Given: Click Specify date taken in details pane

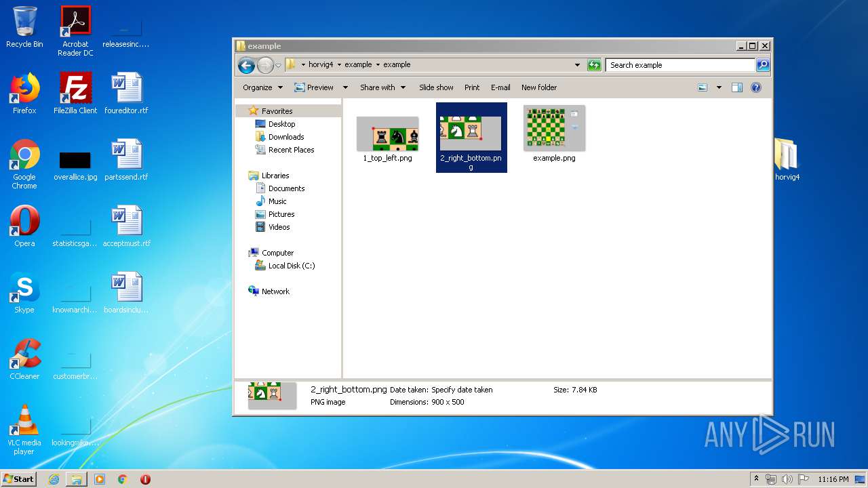Looking at the screenshot, I should 462,390.
